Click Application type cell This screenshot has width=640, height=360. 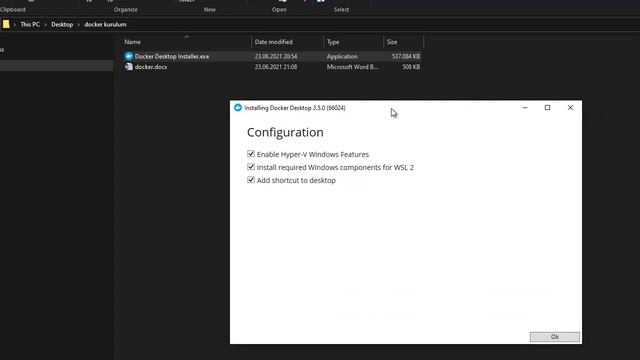click(342, 56)
